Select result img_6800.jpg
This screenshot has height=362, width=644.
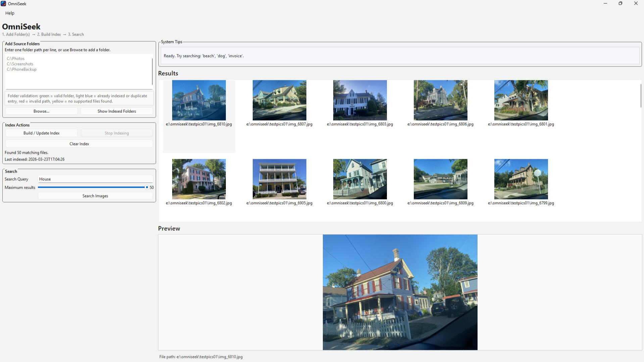point(360,179)
